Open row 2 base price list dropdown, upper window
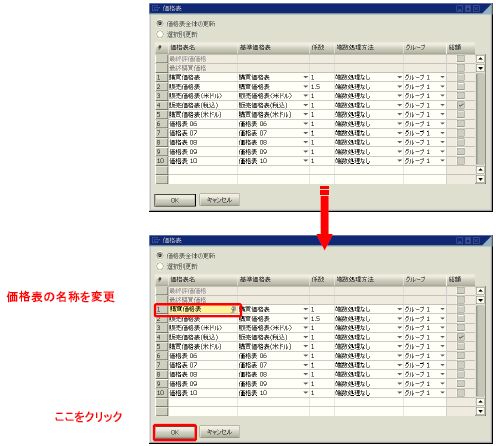 (x=306, y=87)
